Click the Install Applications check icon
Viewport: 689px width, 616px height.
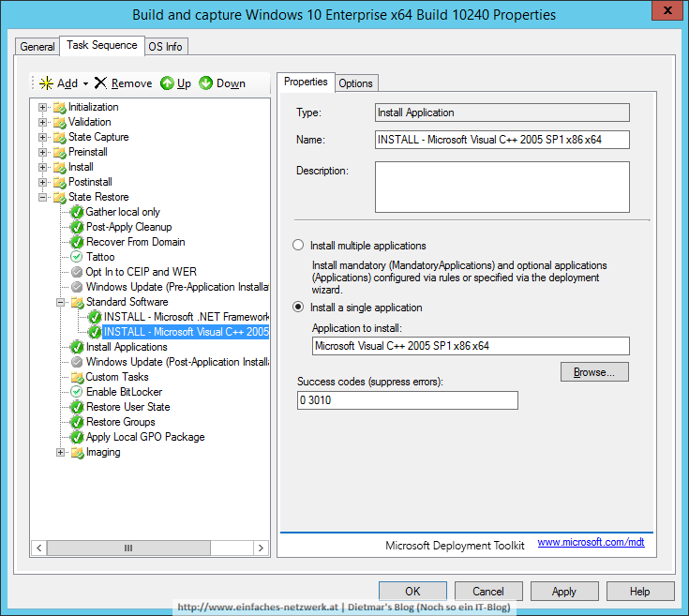point(77,347)
